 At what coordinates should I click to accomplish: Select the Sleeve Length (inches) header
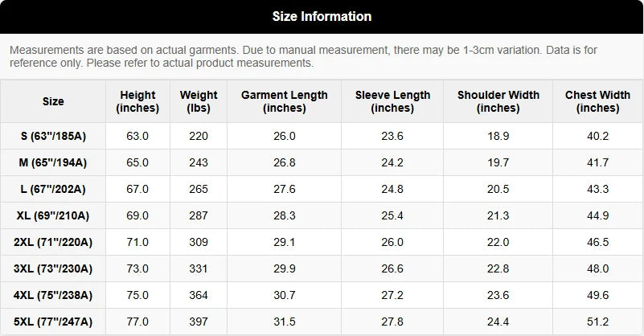click(392, 101)
